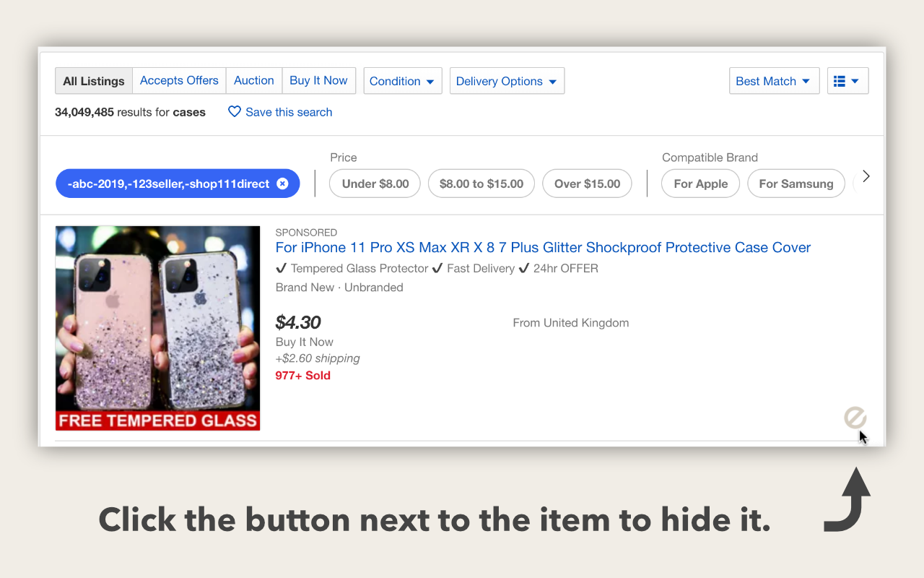Viewport: 924px width, 578px height.
Task: Click the 'Compatible Brand' filter heading
Action: 710,158
